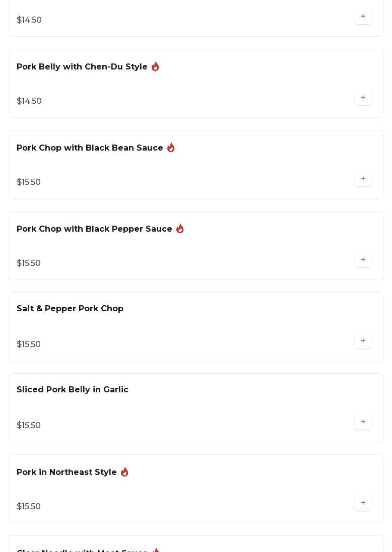Click flame icon beside Pork in Northeast Style
392x552 pixels.
[124, 472]
